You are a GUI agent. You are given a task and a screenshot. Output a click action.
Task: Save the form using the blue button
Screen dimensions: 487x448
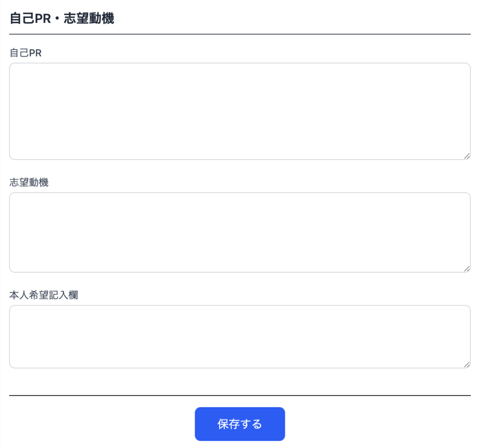[x=240, y=424]
